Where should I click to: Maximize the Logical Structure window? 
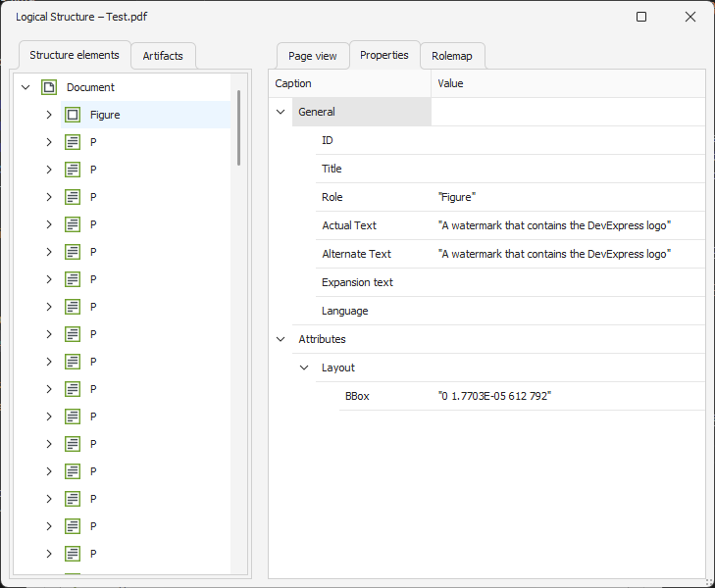641,17
